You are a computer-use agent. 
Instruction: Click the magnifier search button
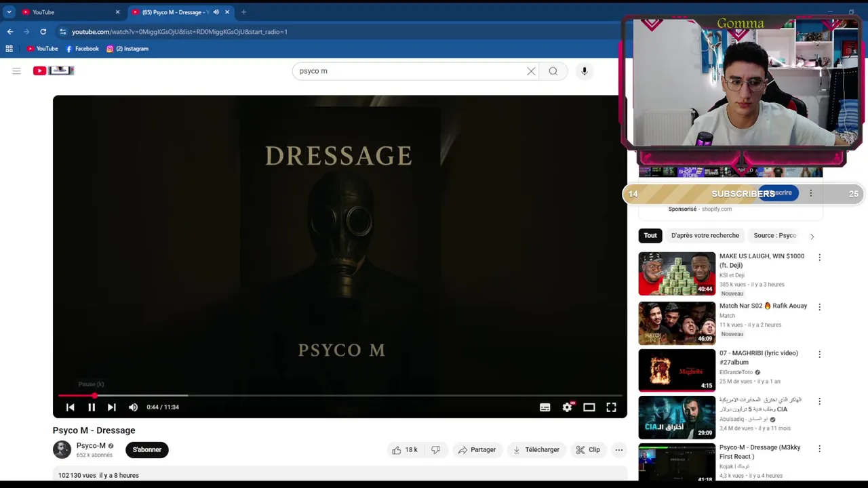click(x=553, y=71)
